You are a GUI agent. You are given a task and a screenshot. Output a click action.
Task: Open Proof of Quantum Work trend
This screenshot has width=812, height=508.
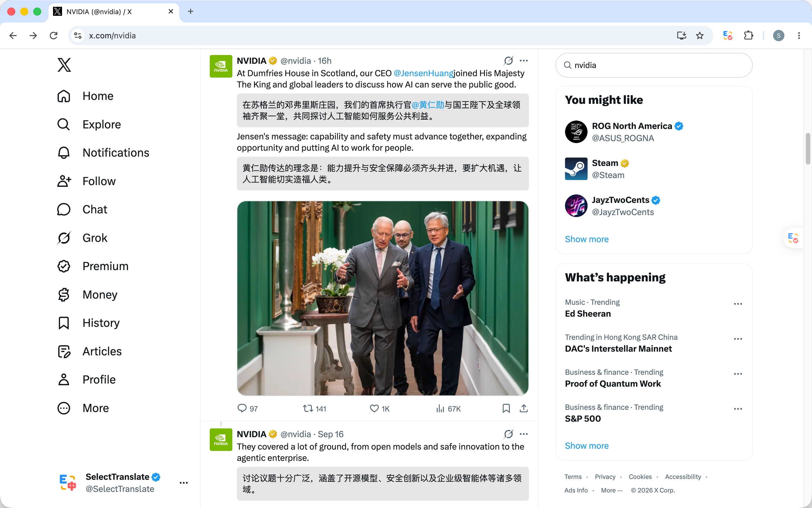click(x=613, y=383)
